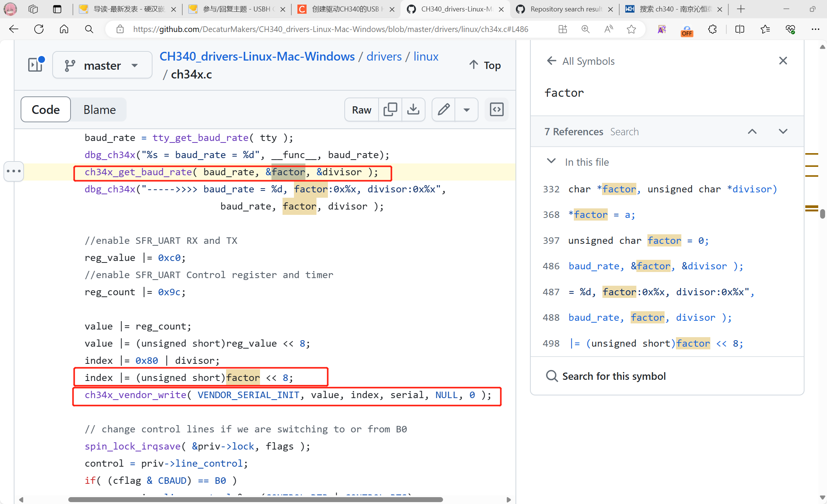Image resolution: width=827 pixels, height=504 pixels.
Task: Open browser home page icon
Action: tap(64, 29)
